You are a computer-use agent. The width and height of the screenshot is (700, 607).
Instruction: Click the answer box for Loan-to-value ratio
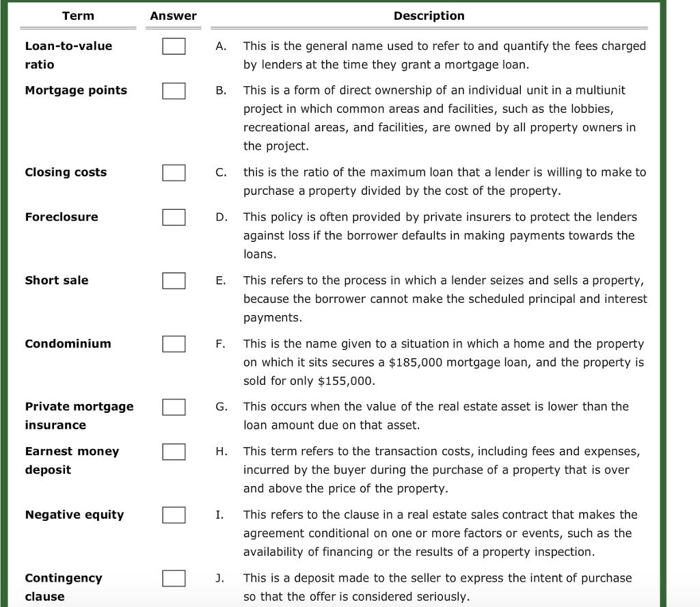coord(174,46)
